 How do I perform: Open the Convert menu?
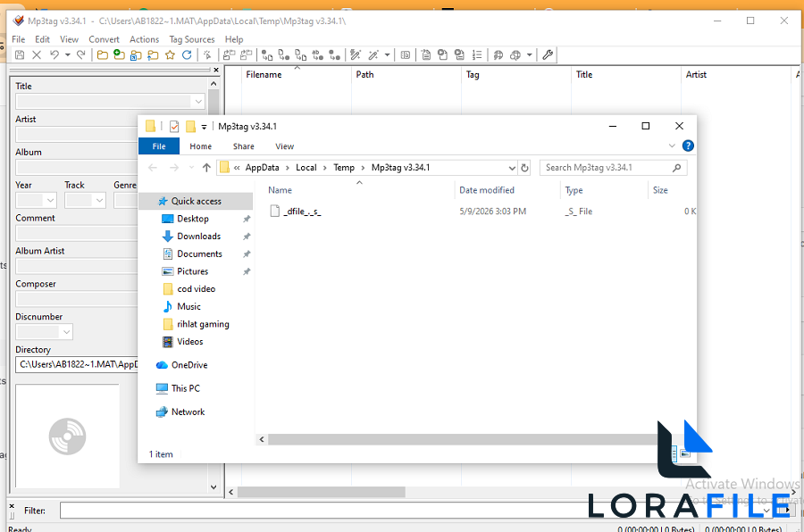104,39
